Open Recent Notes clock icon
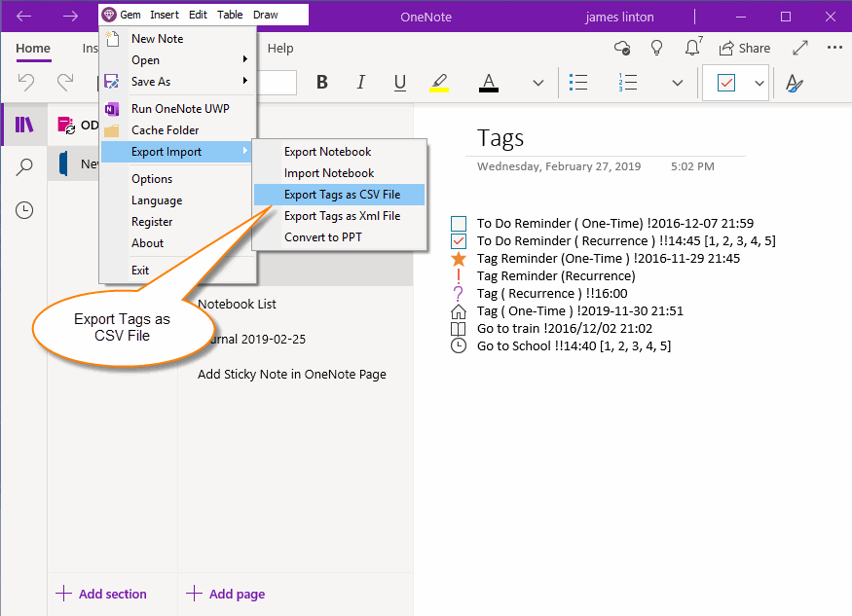852x616 pixels. tap(24, 209)
